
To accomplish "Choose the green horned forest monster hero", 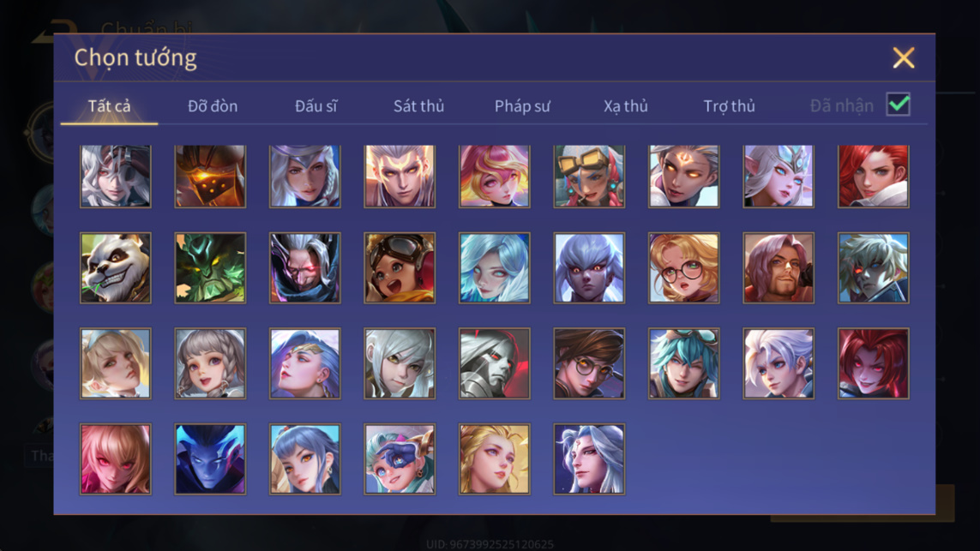I will tap(210, 268).
